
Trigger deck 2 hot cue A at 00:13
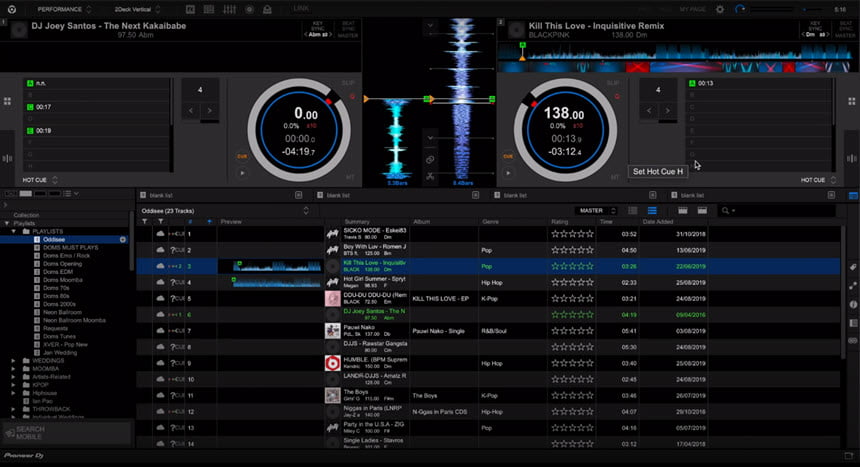[x=760, y=83]
